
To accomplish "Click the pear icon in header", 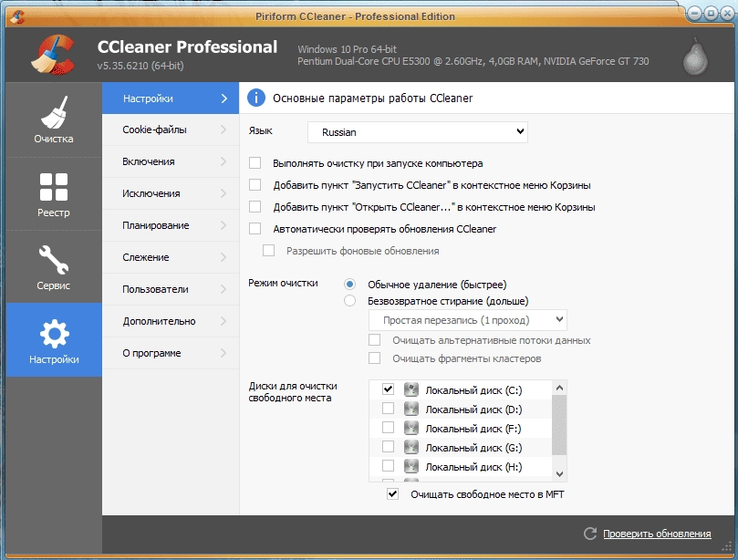I will tap(695, 57).
